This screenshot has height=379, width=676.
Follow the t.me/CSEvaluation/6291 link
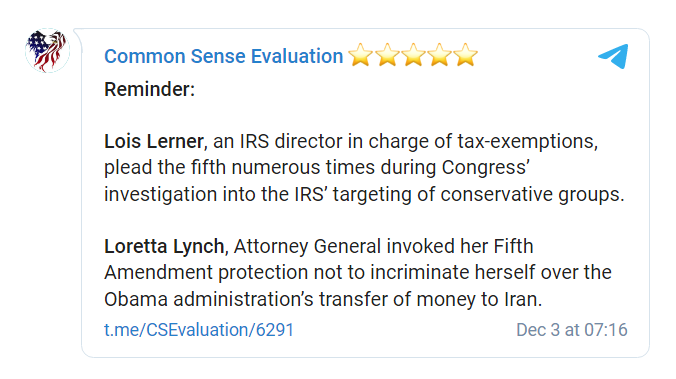click(199, 330)
